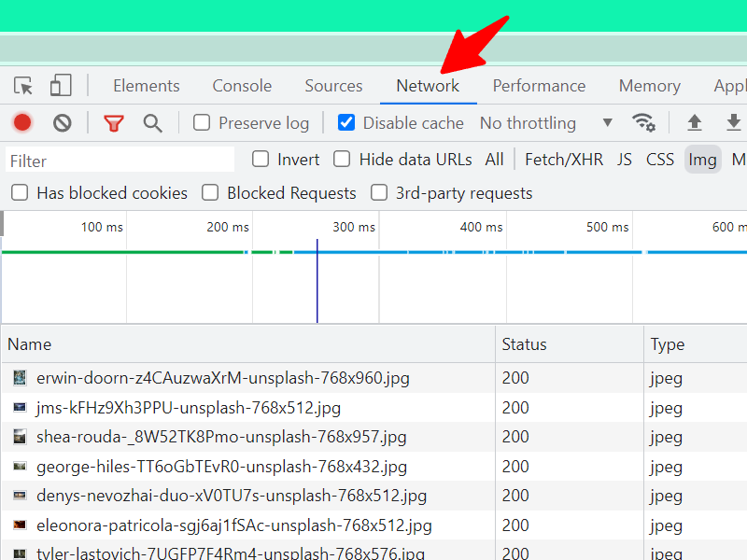747x560 pixels.
Task: Select thumbnail icon of jms-kFHz9Xh3PPU image
Action: (20, 407)
